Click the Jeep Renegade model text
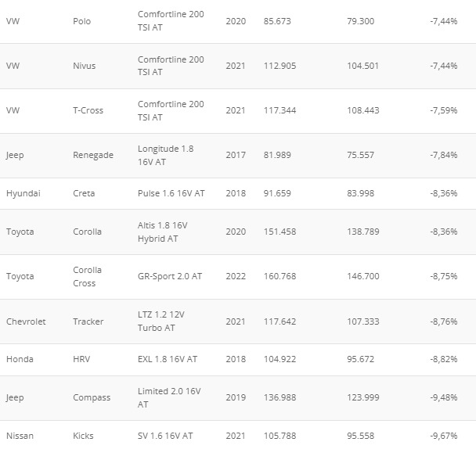Viewport: 476px width, 449px height. [x=93, y=155]
